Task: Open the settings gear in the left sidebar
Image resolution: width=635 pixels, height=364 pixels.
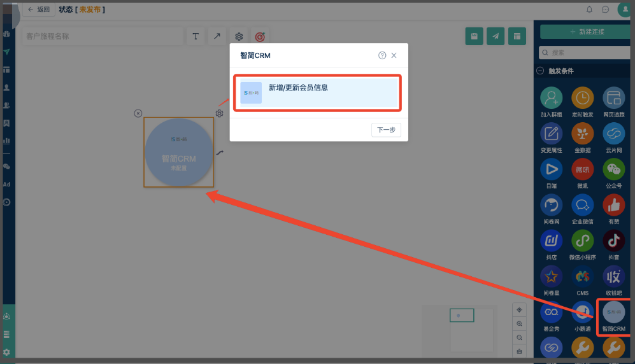Action: 6,353
